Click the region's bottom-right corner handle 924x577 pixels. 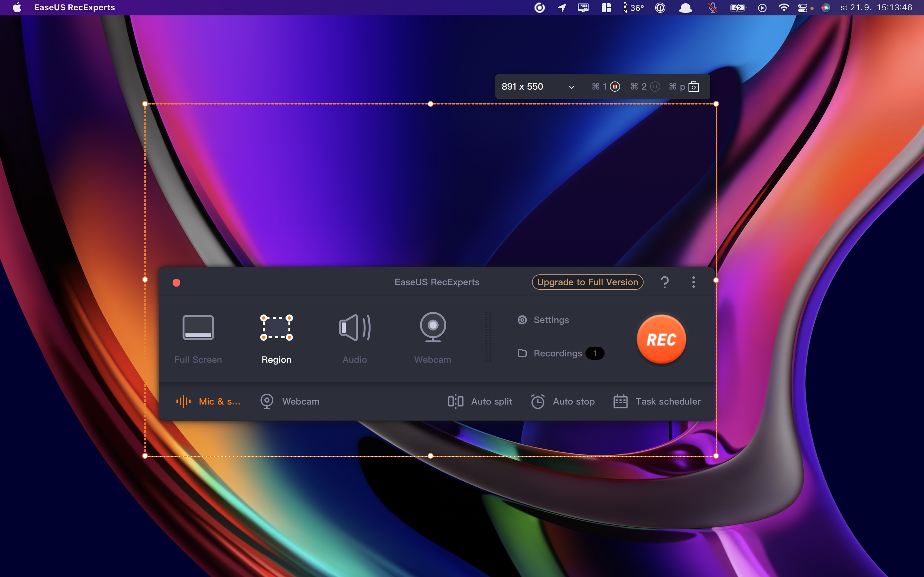click(x=716, y=456)
